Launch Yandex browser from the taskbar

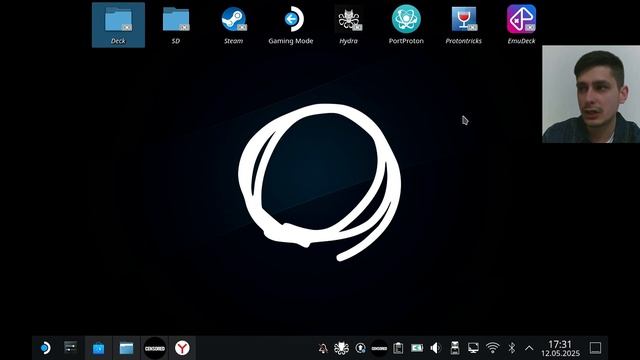182,348
